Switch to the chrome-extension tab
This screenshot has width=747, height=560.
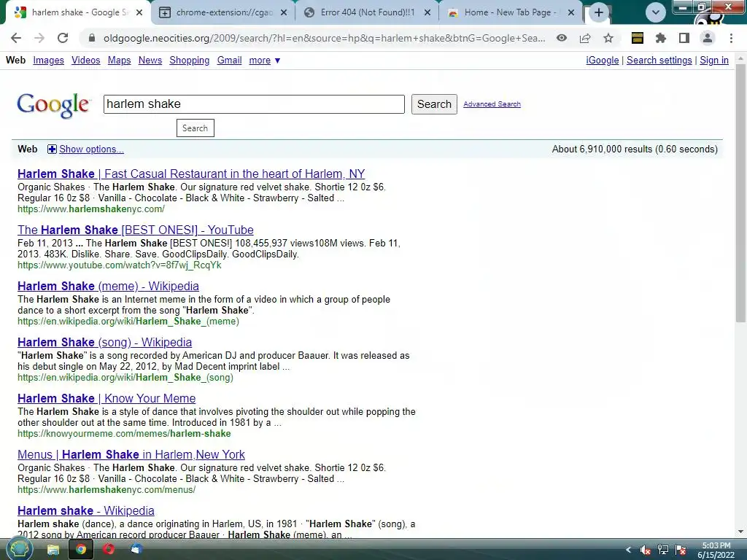pyautogui.click(x=223, y=12)
